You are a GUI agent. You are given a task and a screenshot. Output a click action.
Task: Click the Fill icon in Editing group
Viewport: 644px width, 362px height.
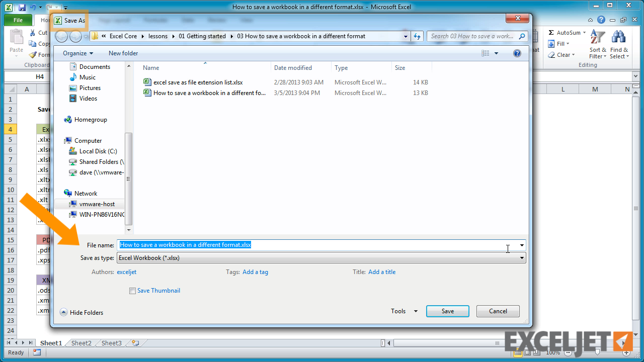click(551, 44)
